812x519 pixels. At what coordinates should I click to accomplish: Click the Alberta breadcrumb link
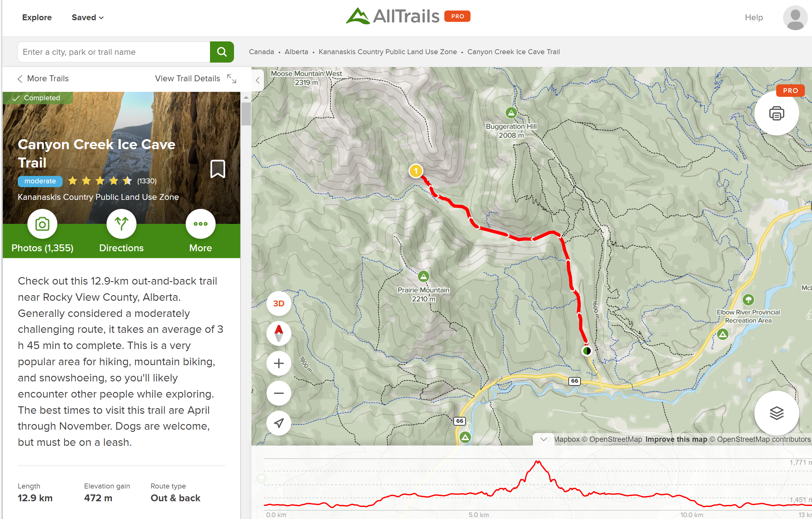[x=296, y=52]
